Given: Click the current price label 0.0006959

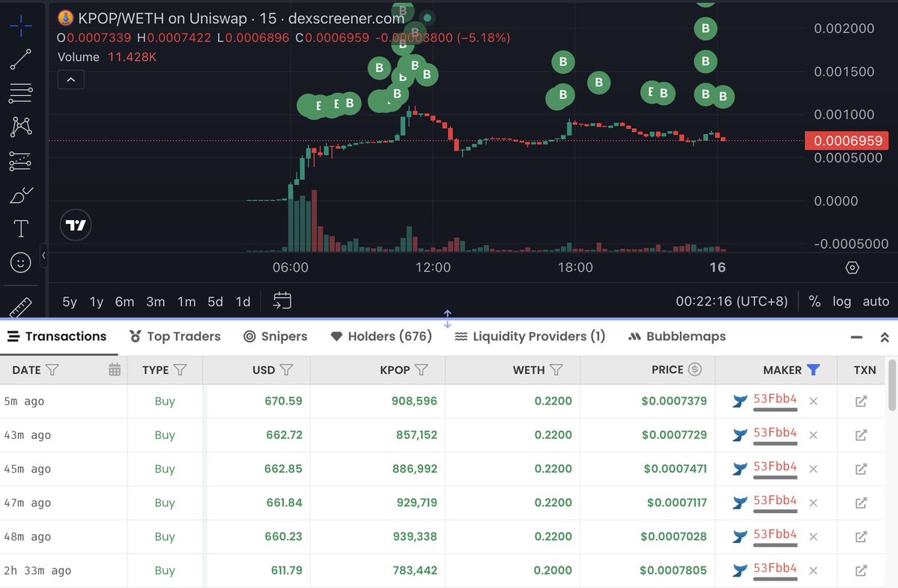Looking at the screenshot, I should 847,141.
